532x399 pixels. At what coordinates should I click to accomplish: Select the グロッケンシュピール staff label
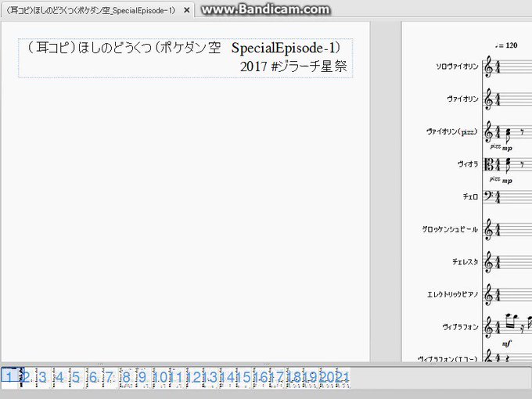pyautogui.click(x=450, y=229)
